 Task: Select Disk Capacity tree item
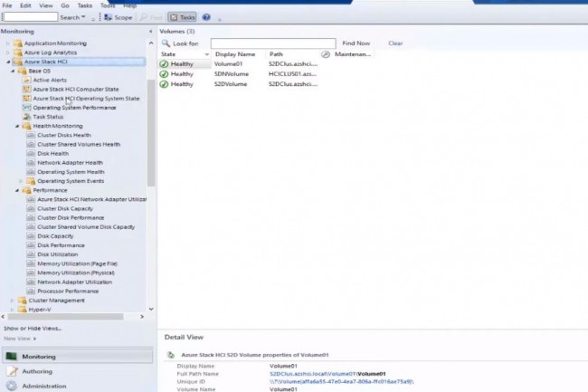click(x=55, y=236)
